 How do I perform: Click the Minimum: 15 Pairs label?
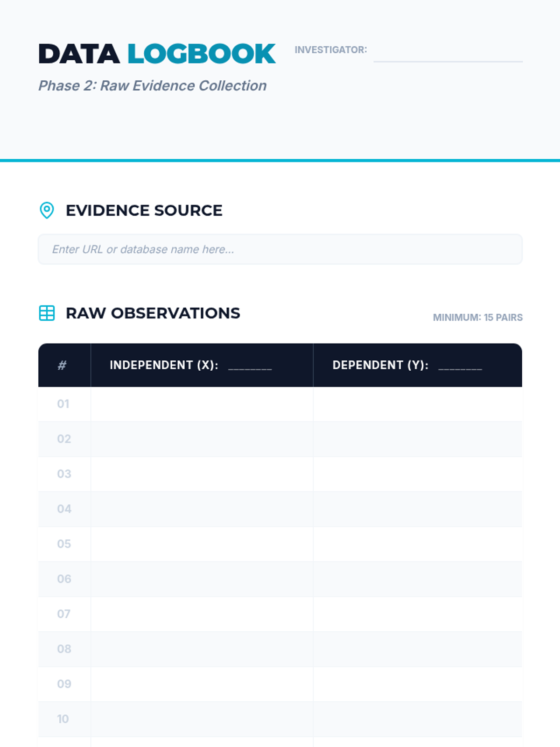(x=477, y=317)
